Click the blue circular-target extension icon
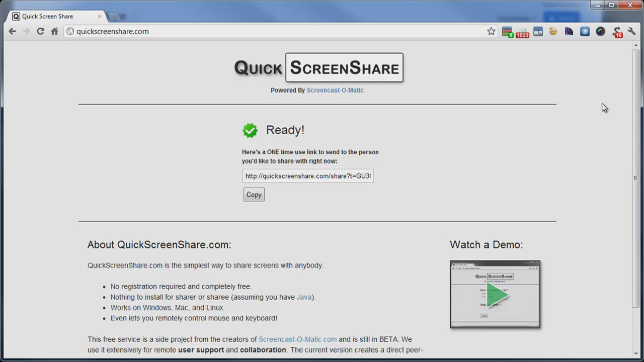This screenshot has width=644, height=362. (585, 31)
